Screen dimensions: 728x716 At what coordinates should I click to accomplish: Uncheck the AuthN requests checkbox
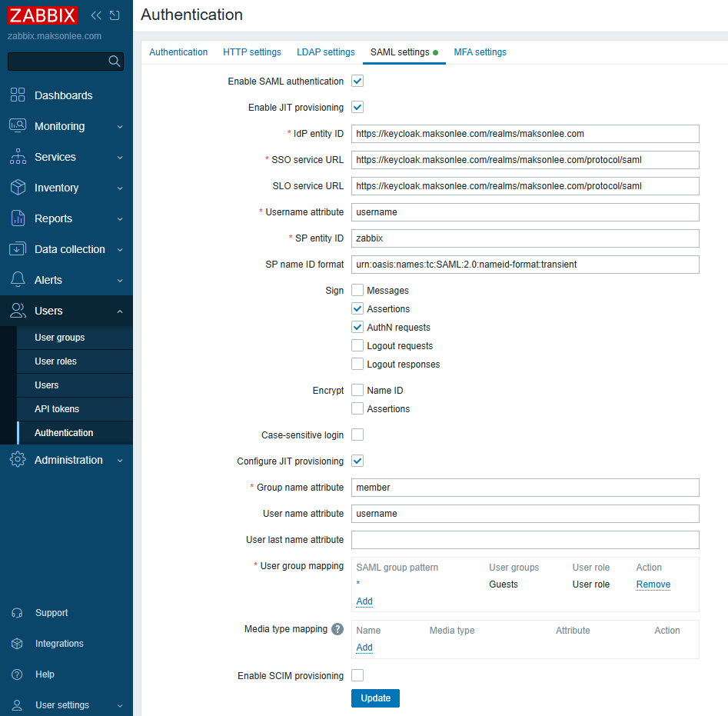pyautogui.click(x=357, y=328)
